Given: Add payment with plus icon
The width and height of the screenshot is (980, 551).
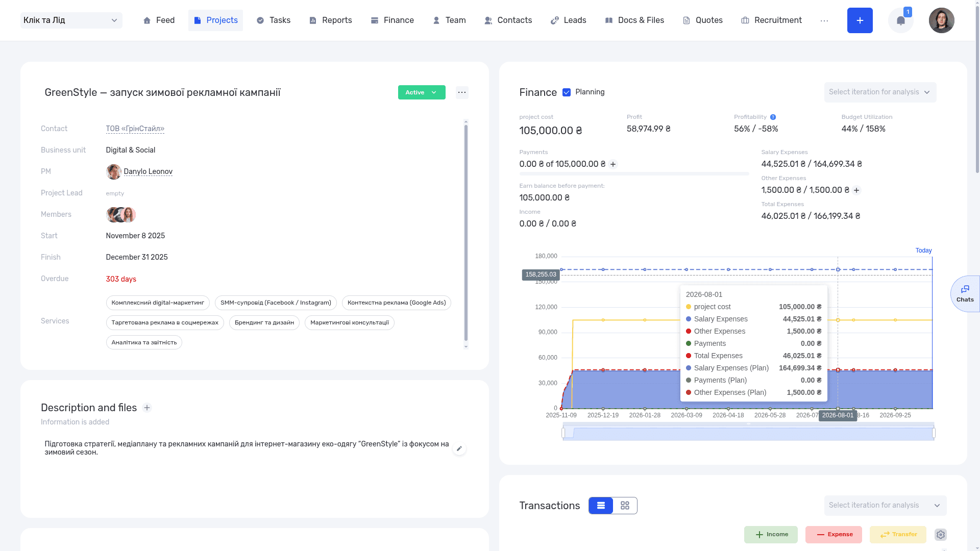Looking at the screenshot, I should [x=613, y=164].
